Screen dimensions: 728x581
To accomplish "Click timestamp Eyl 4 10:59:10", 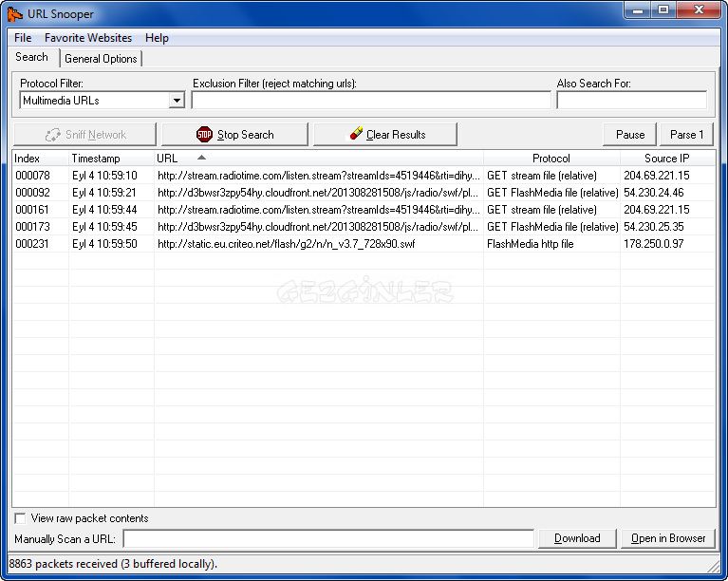I will click(x=104, y=176).
